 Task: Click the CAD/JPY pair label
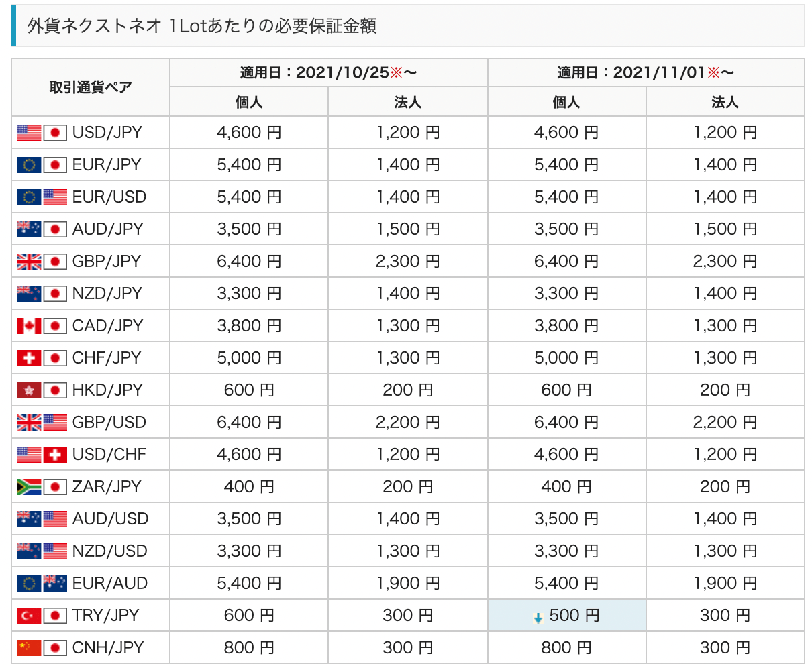point(108,326)
